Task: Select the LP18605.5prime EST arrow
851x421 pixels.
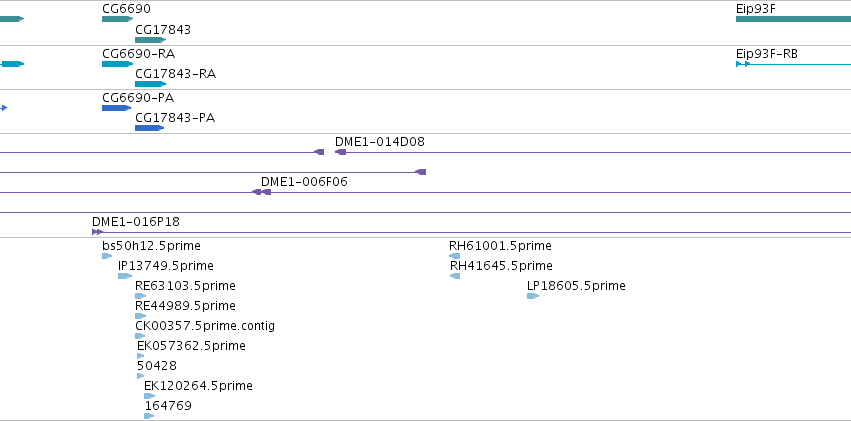Action: click(533, 296)
